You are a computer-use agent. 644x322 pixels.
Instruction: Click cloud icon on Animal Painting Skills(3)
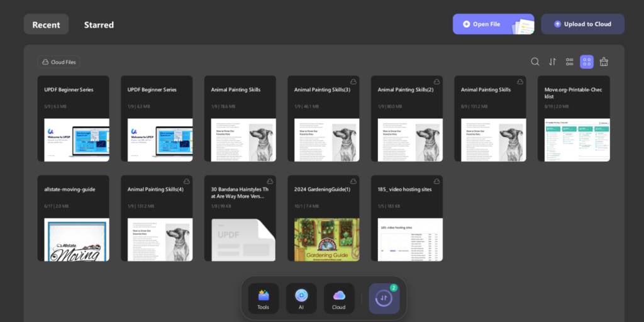coord(353,82)
